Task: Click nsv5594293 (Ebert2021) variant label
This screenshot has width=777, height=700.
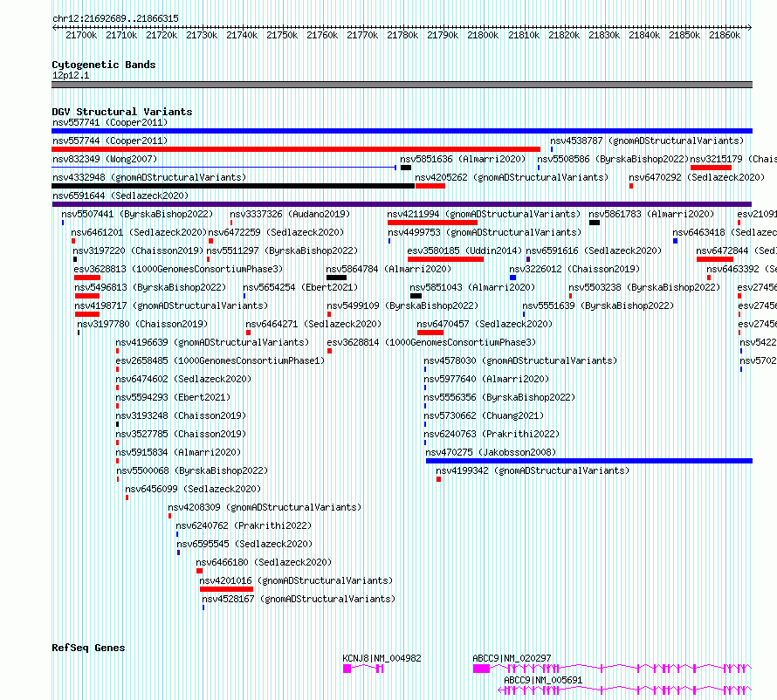Action: [x=173, y=397]
